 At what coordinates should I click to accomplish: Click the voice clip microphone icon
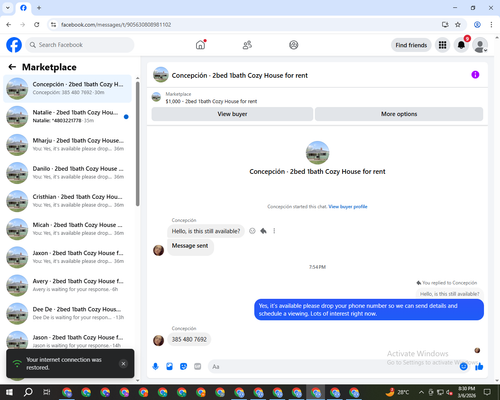155,367
